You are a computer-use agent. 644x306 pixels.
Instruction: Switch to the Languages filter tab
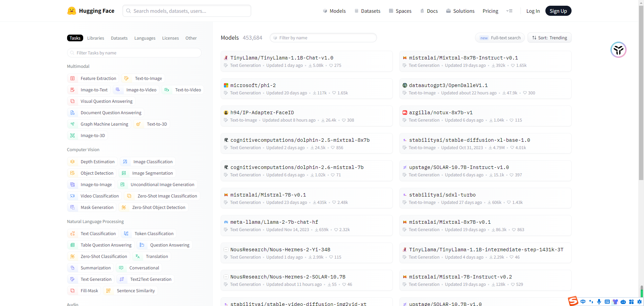click(x=145, y=38)
